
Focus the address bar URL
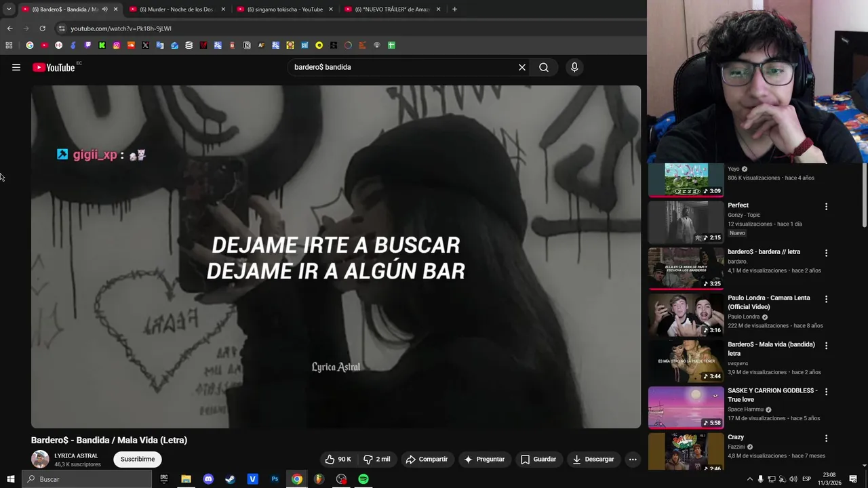click(x=121, y=28)
